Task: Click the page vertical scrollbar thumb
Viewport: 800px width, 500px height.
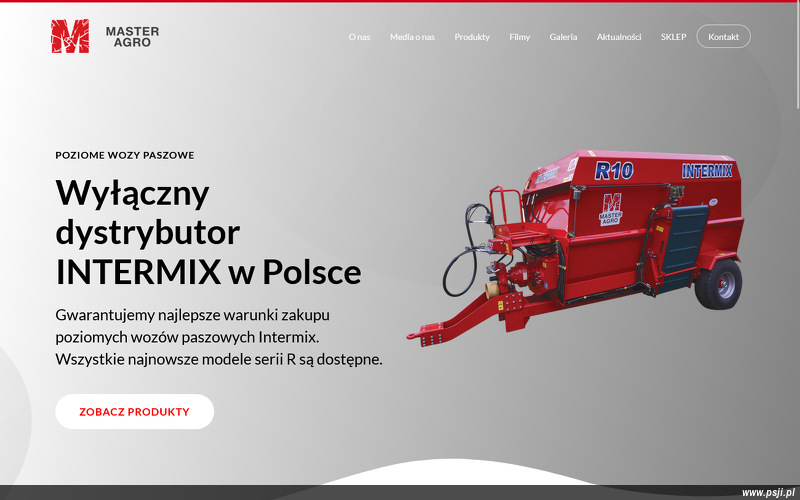Action: click(798, 55)
